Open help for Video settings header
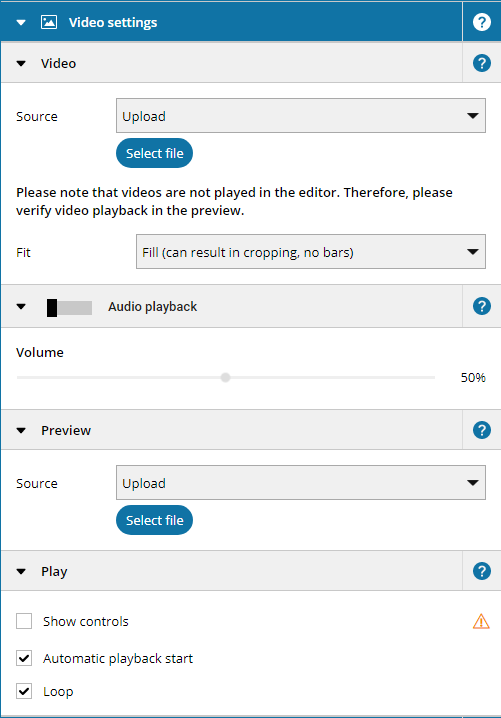The image size is (501, 718). pos(481,22)
